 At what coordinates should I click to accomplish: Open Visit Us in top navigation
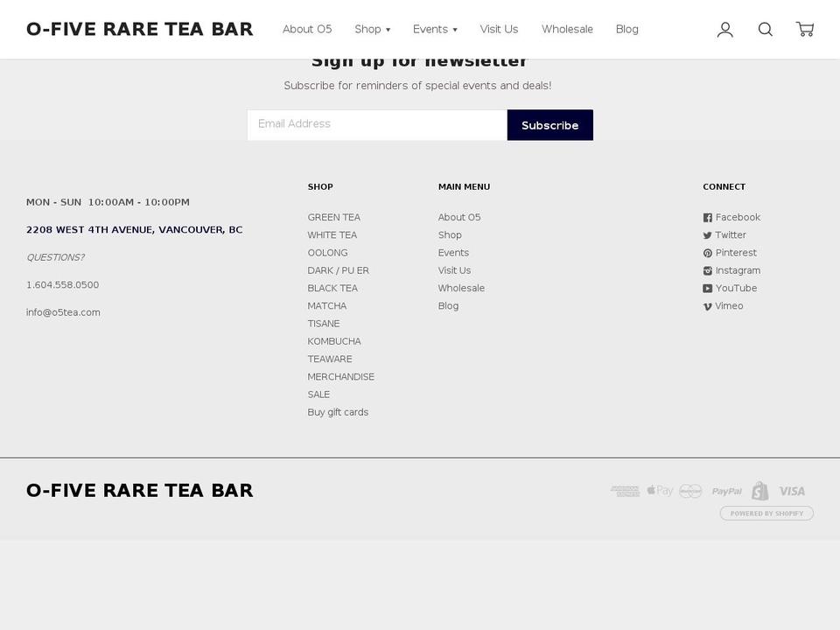[499, 30]
